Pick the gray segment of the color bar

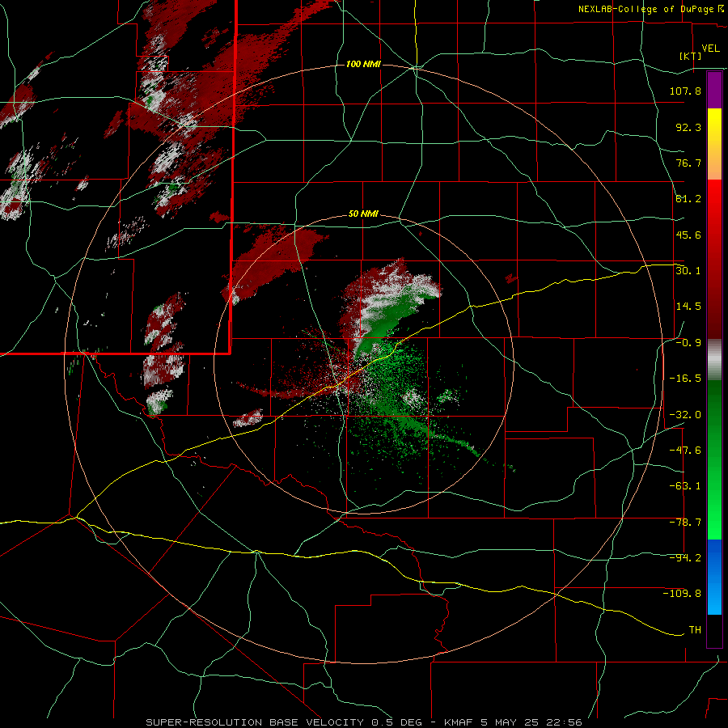click(714, 360)
